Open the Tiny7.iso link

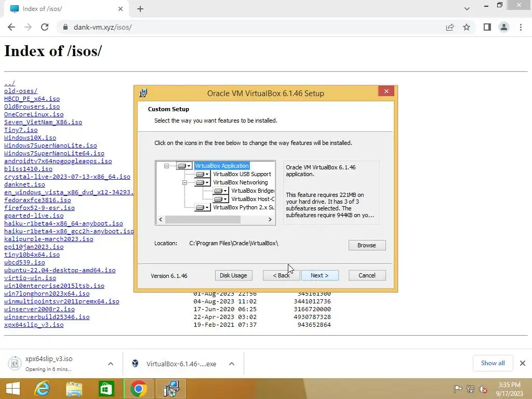(21, 130)
